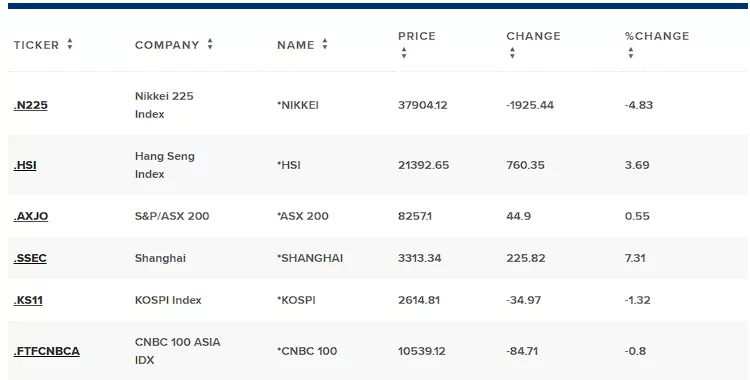
Task: Select the Shanghai price value 3313.34
Action: (x=419, y=258)
